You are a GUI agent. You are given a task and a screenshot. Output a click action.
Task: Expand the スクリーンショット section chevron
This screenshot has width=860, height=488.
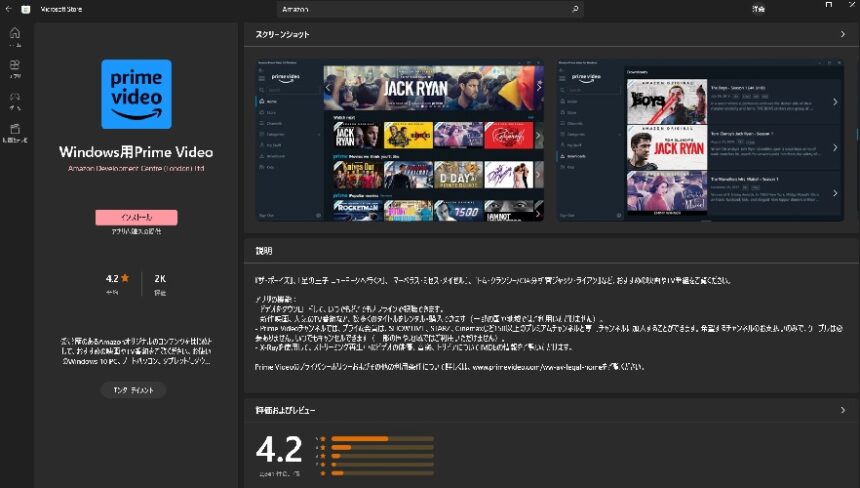(843, 34)
